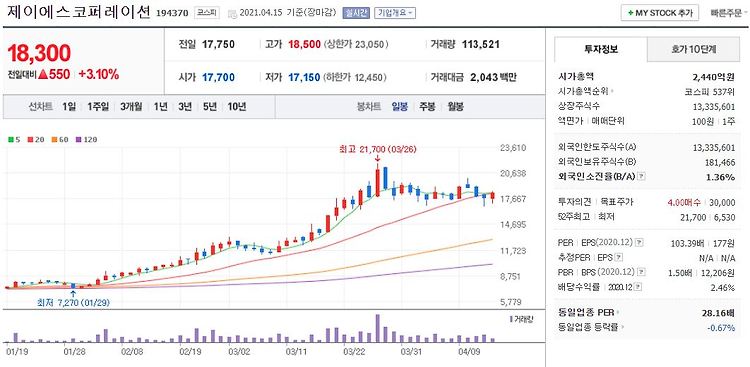
Task: Click the -0.67% sector change value
Action: [x=722, y=328]
